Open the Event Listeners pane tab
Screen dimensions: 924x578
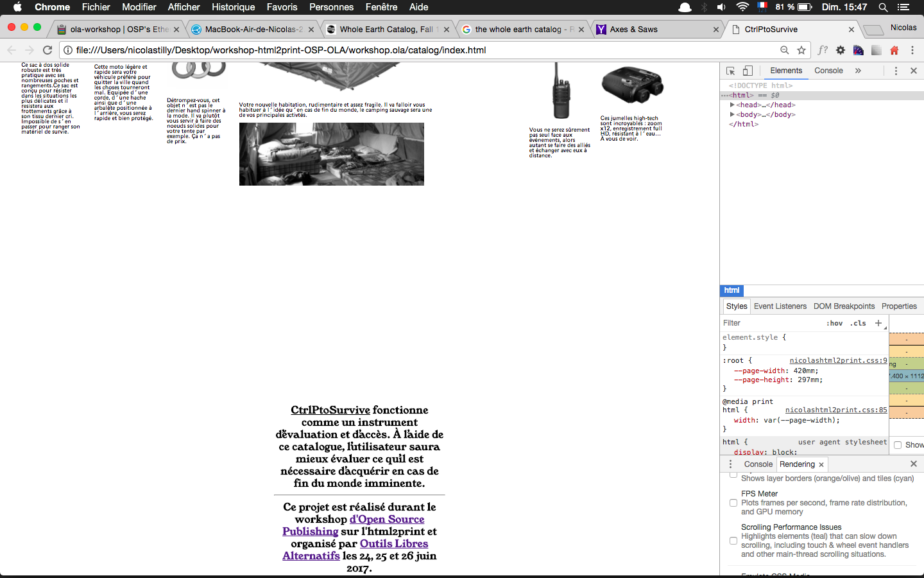tap(780, 306)
